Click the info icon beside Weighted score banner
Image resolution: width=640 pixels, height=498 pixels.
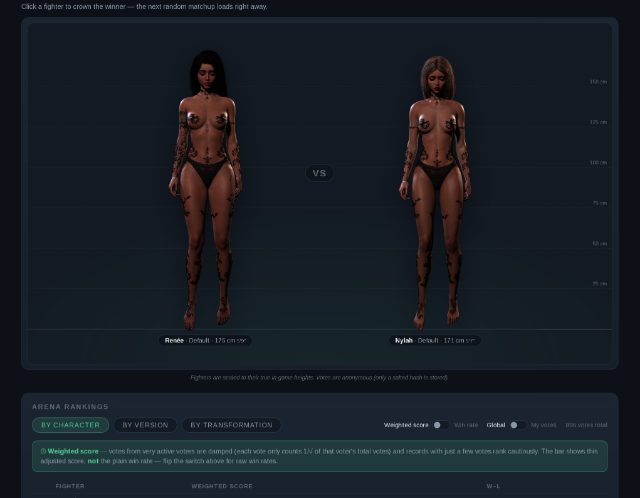[43, 451]
